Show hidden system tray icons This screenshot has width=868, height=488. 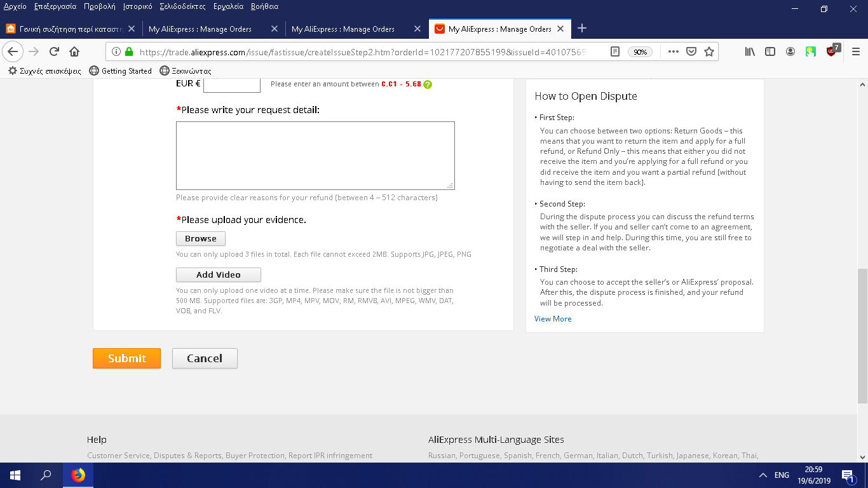(763, 475)
